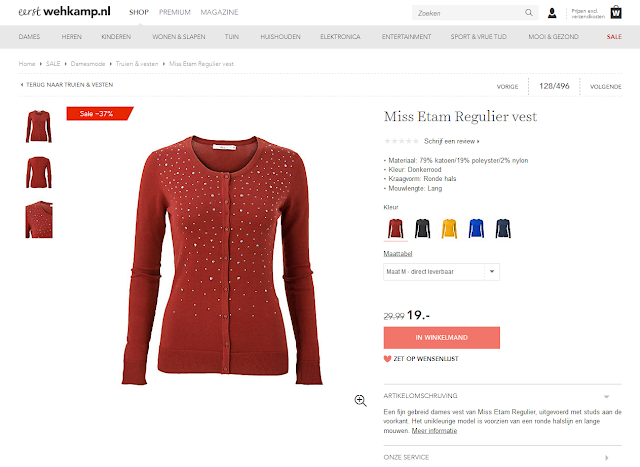
Task: Click the zoom-in magnifier on product image
Action: (x=360, y=400)
